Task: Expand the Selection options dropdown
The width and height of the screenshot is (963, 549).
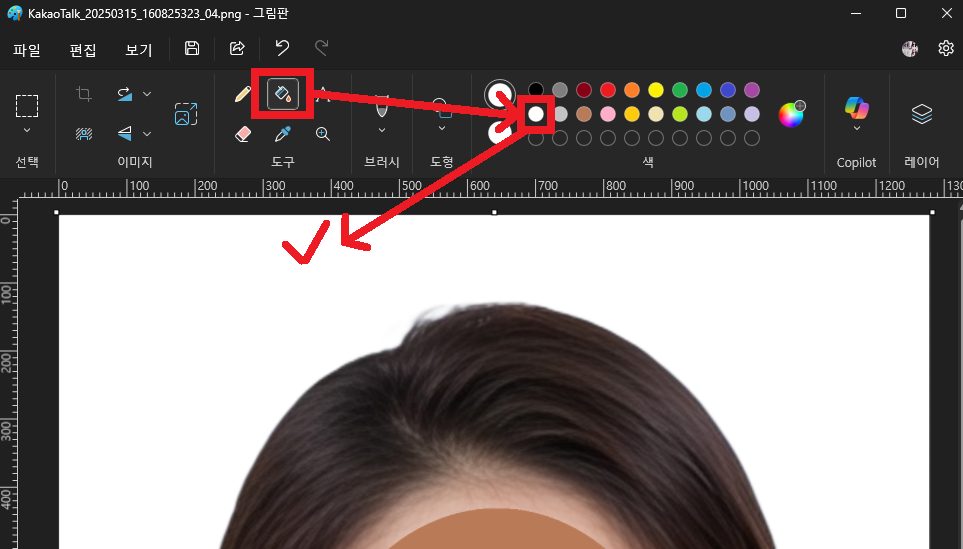Action: tap(27, 130)
